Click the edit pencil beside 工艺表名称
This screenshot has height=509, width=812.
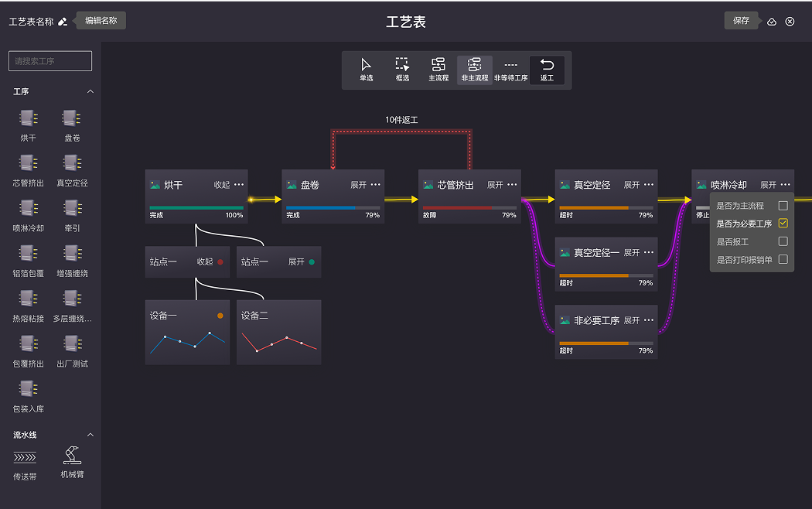pyautogui.click(x=63, y=22)
